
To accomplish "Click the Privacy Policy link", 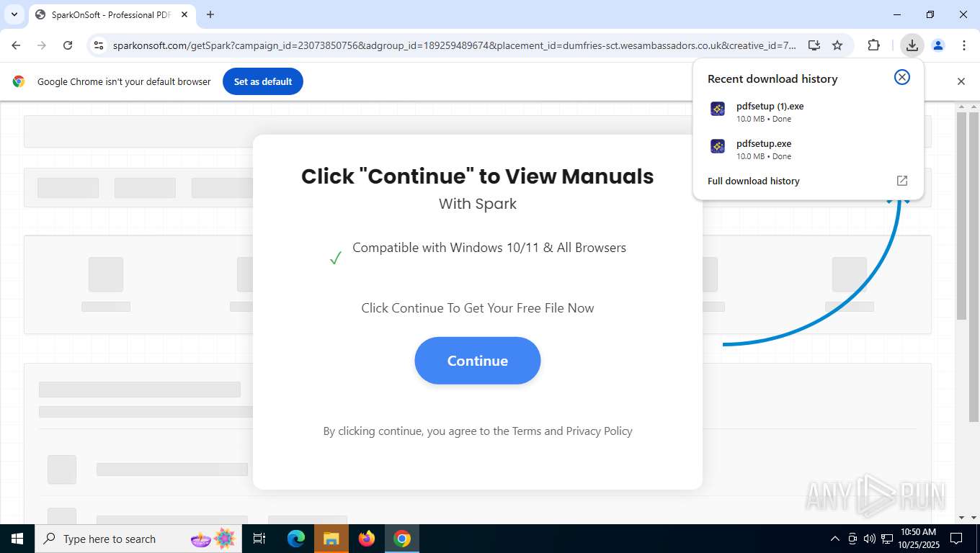I will [599, 431].
